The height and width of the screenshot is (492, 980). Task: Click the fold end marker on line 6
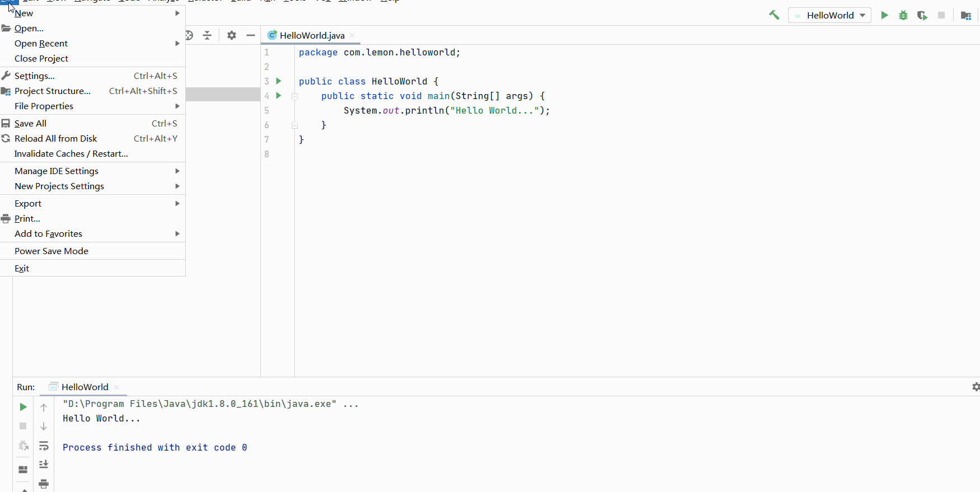pos(294,125)
